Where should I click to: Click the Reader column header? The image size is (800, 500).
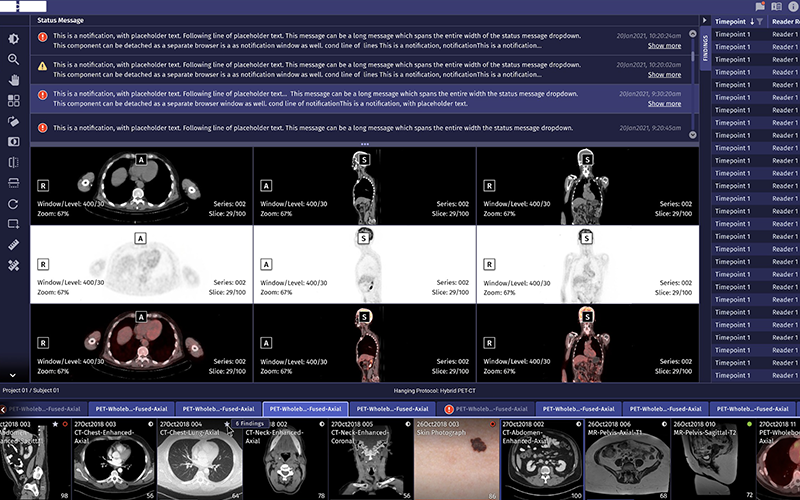click(x=785, y=21)
